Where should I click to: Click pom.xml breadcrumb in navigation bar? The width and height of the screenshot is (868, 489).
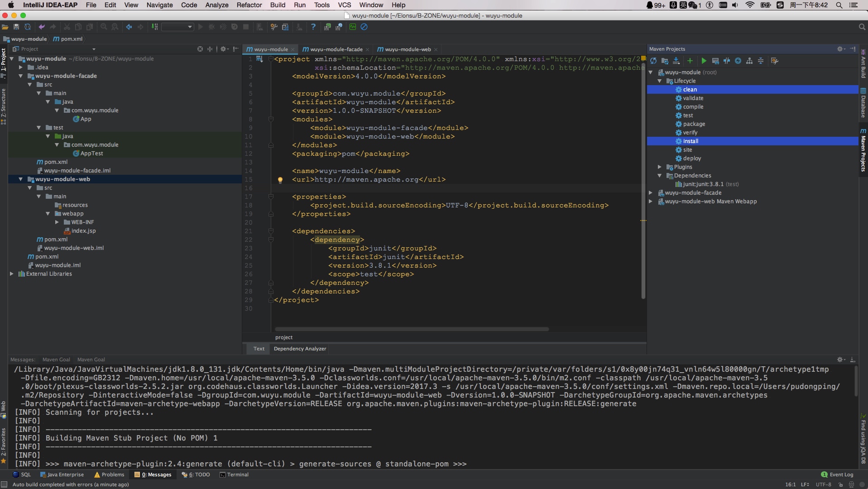pyautogui.click(x=68, y=39)
